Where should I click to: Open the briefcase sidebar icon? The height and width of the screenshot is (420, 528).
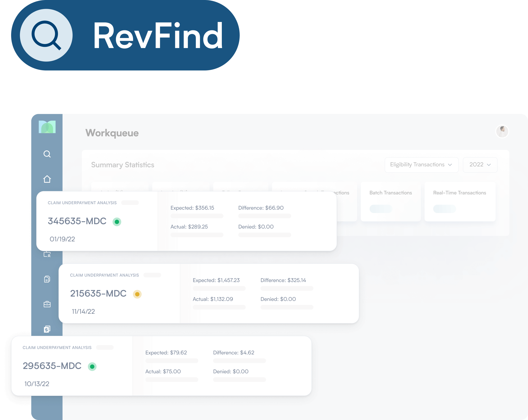(47, 304)
